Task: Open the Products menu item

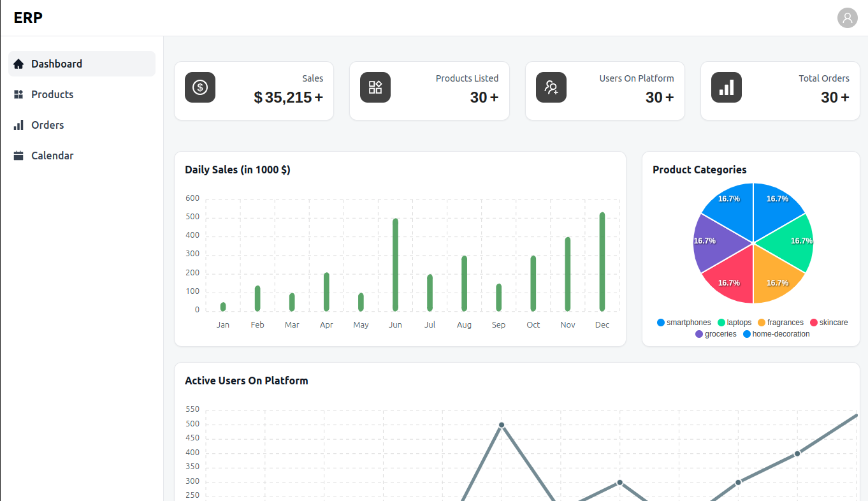Action: point(52,94)
